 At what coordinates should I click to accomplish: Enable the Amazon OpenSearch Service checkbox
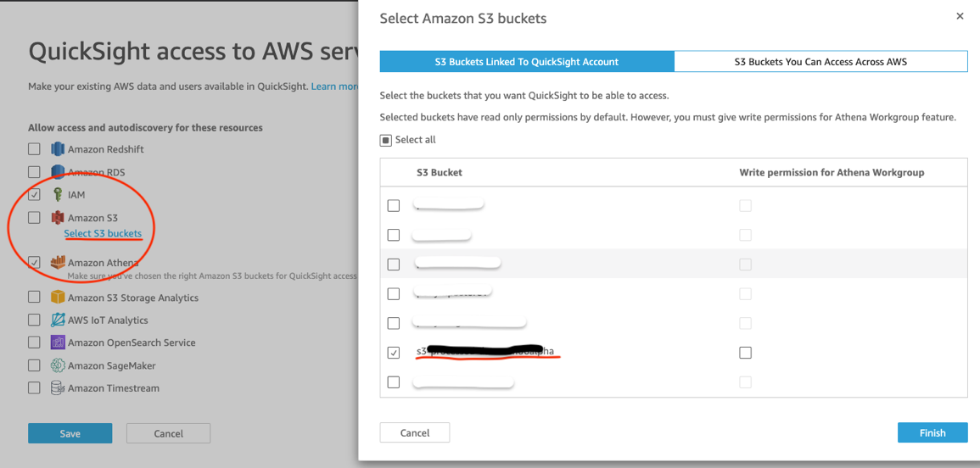(35, 343)
